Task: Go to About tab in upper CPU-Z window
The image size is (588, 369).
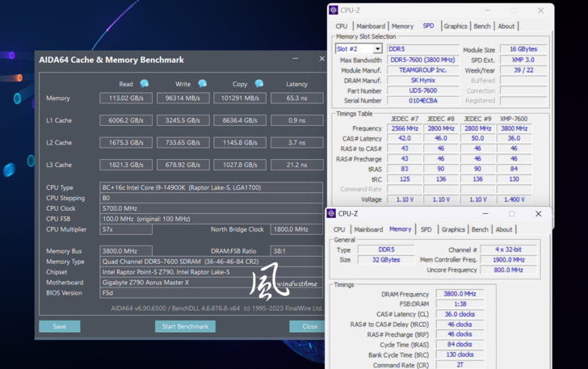Action: [x=506, y=26]
